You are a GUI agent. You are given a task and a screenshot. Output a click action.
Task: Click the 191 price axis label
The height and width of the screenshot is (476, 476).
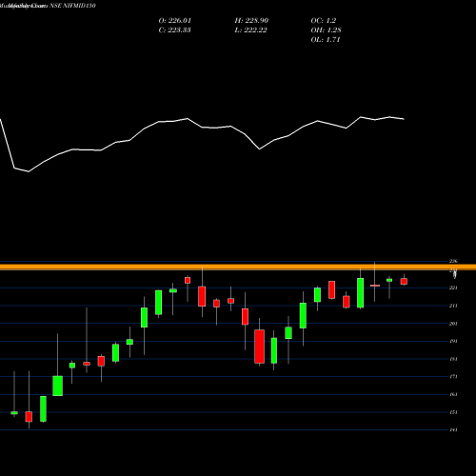pos(453,341)
